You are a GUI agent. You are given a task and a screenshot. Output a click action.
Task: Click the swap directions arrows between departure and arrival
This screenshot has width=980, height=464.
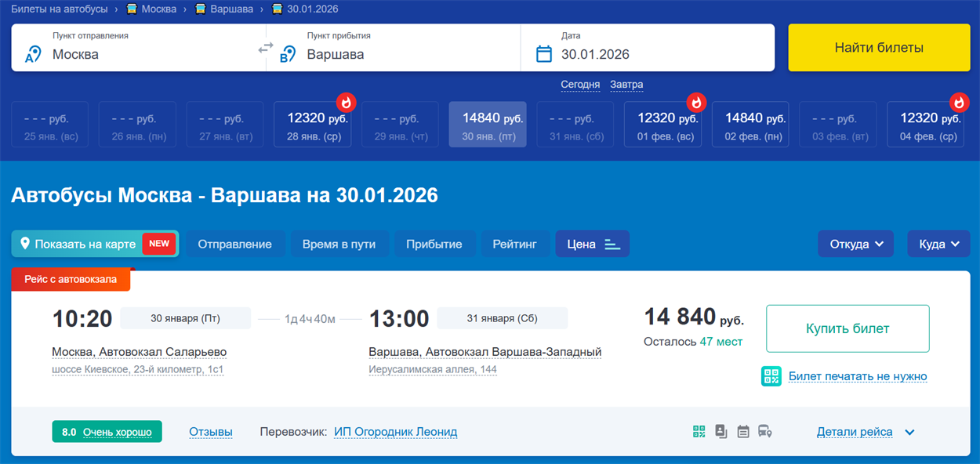(264, 47)
